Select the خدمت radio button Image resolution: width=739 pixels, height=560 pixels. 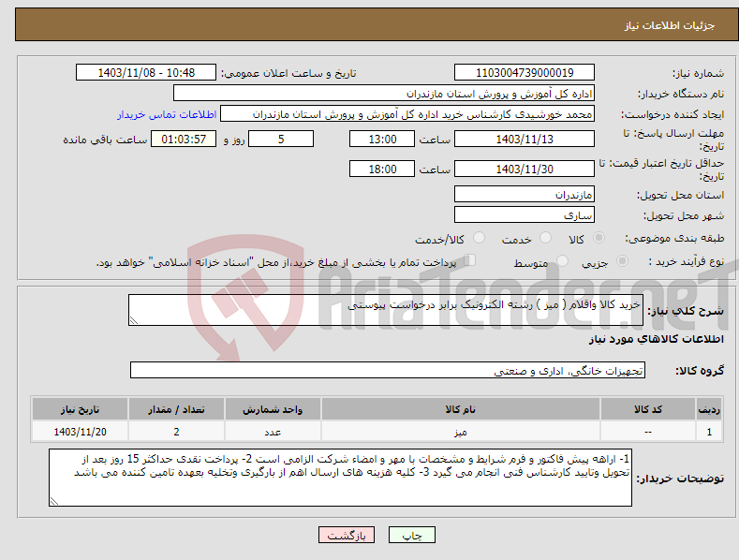pyautogui.click(x=545, y=238)
